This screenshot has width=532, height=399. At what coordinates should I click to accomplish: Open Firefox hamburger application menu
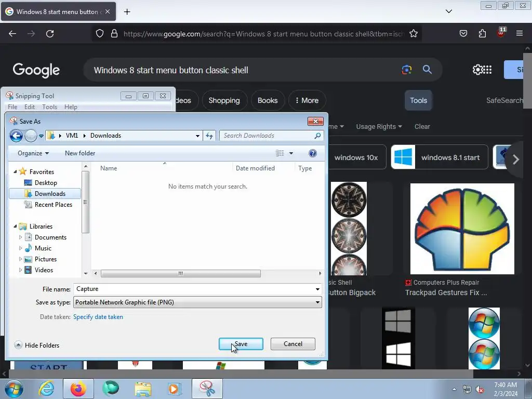[x=520, y=34]
